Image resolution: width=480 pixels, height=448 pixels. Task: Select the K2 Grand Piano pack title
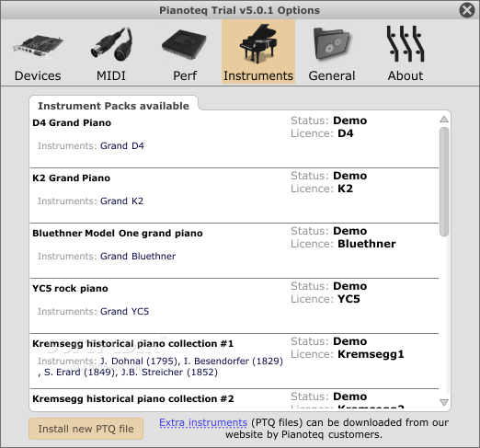(x=71, y=178)
